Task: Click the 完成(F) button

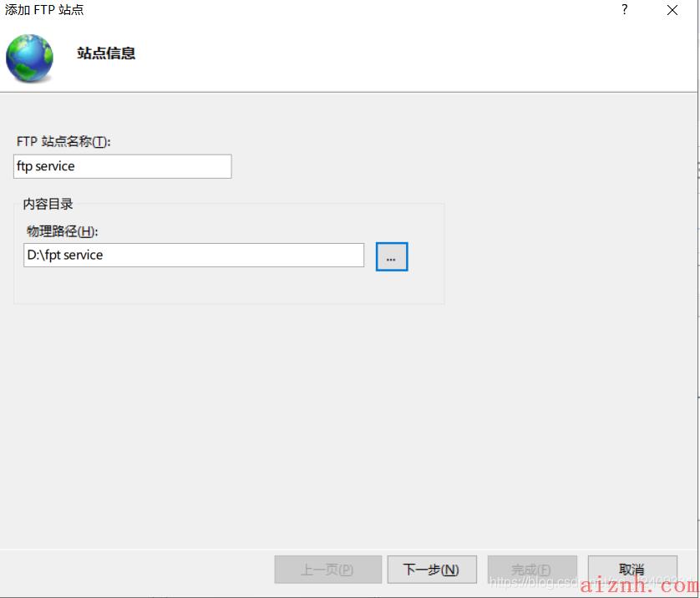Action: point(532,570)
